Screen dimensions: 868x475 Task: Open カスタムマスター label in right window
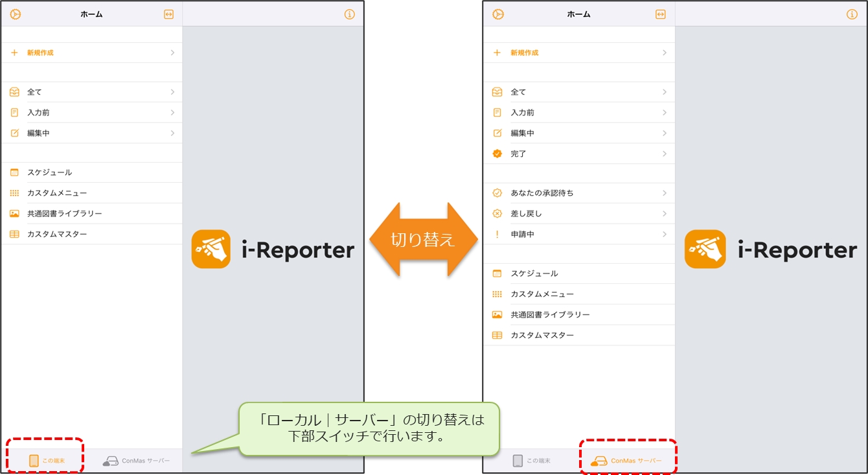click(542, 335)
